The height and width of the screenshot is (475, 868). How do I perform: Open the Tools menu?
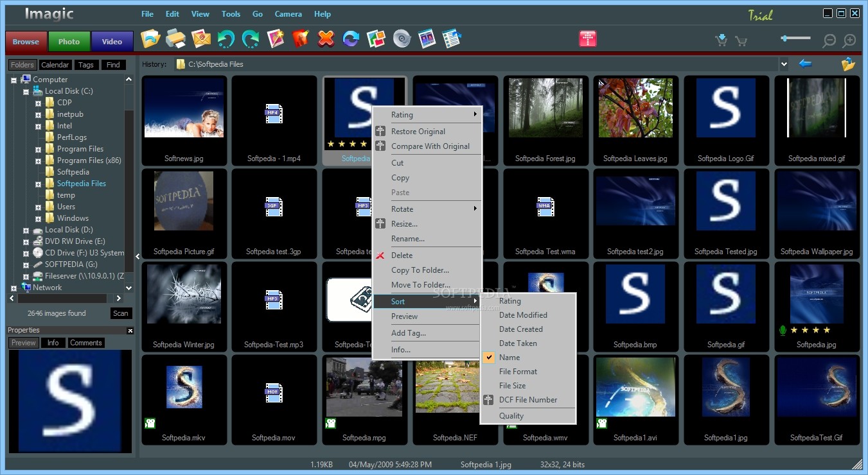(231, 13)
